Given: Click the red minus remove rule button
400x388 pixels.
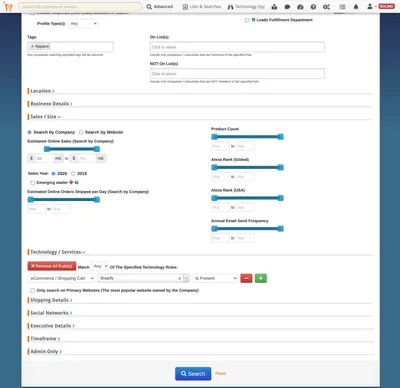Looking at the screenshot, I should point(246,278).
